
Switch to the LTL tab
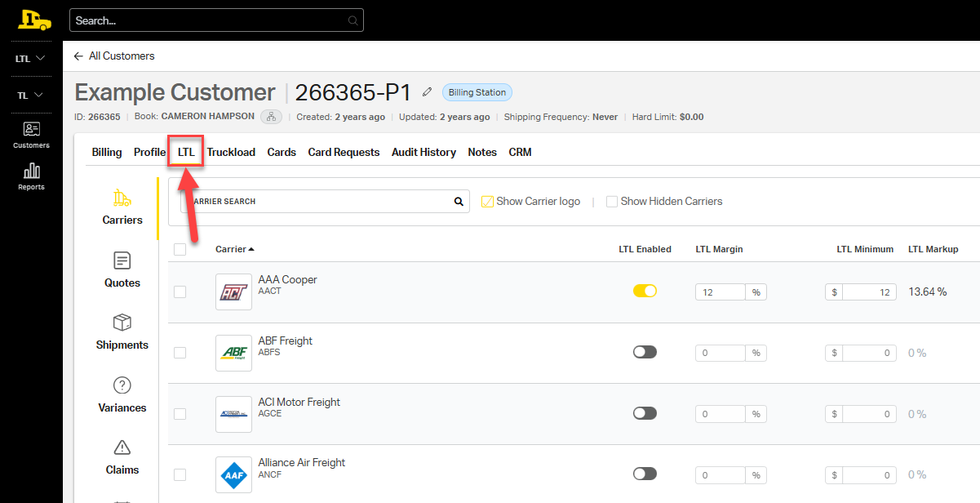(186, 153)
